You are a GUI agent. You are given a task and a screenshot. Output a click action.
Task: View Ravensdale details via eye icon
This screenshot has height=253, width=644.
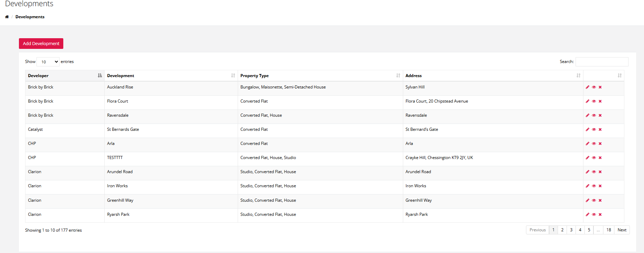(x=594, y=115)
